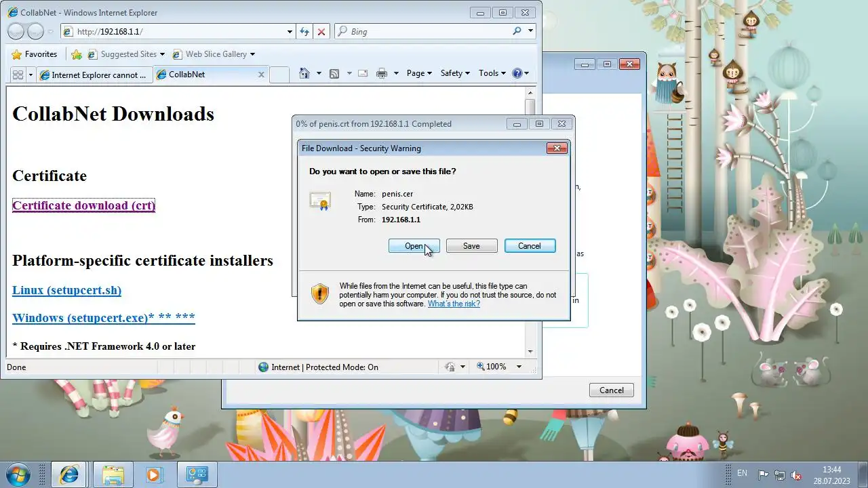The width and height of the screenshot is (868, 488).
Task: Expand the Home button dropdown arrow
Action: click(x=319, y=73)
